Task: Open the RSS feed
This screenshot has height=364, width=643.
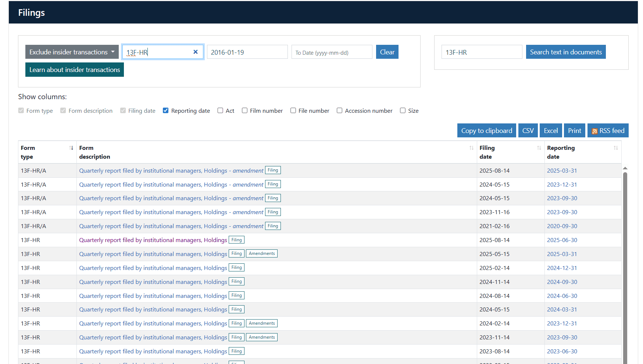Action: pyautogui.click(x=608, y=130)
